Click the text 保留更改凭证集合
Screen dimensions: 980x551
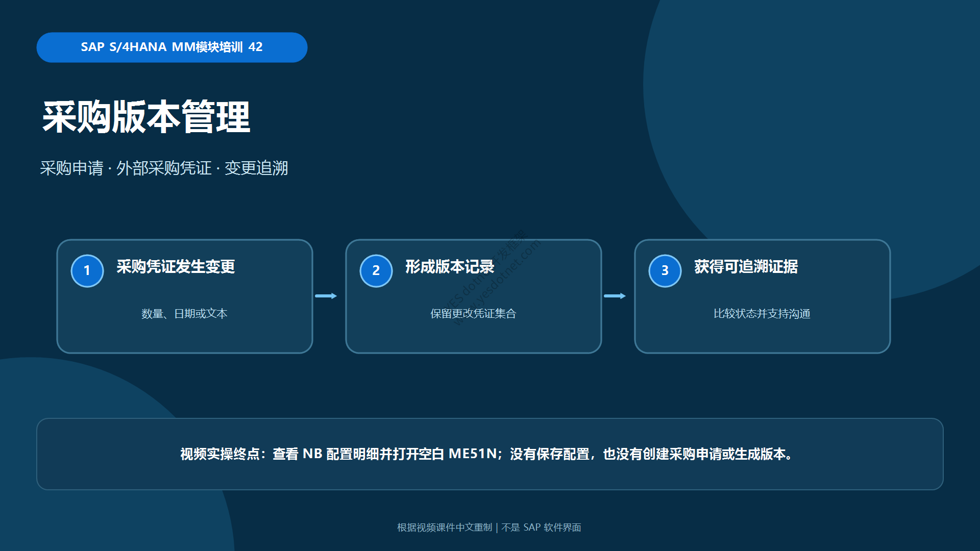click(473, 313)
